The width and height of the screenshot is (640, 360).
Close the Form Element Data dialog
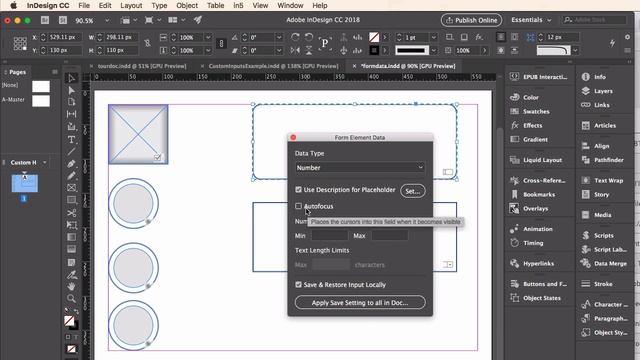pos(293,137)
